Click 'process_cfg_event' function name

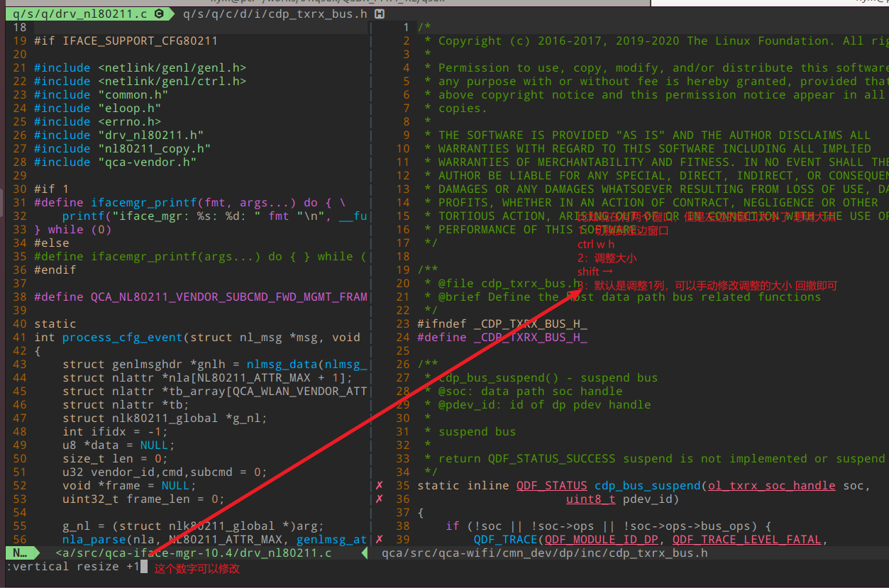122,338
